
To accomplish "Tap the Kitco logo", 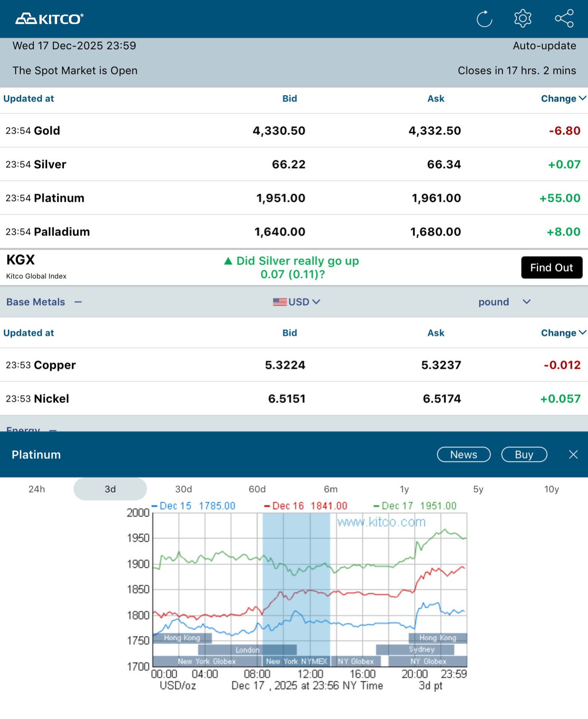I will pos(49,19).
